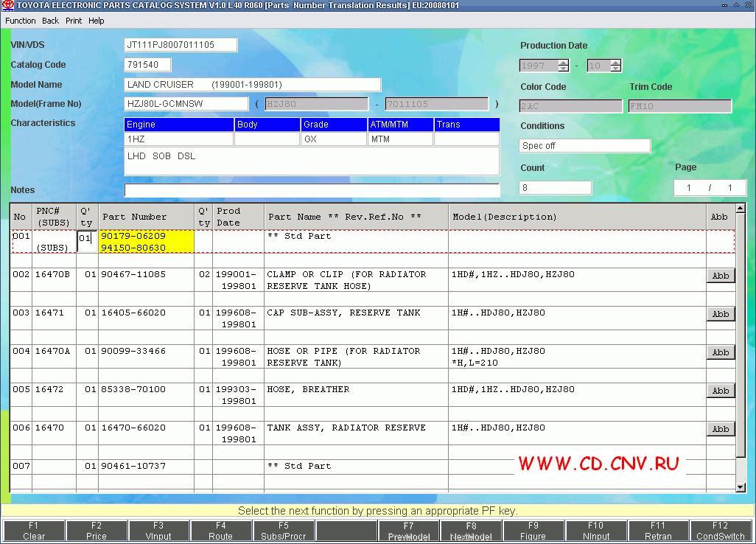Screen dimensions: 756x544
Task: Click the F9 Figure button
Action: click(533, 531)
